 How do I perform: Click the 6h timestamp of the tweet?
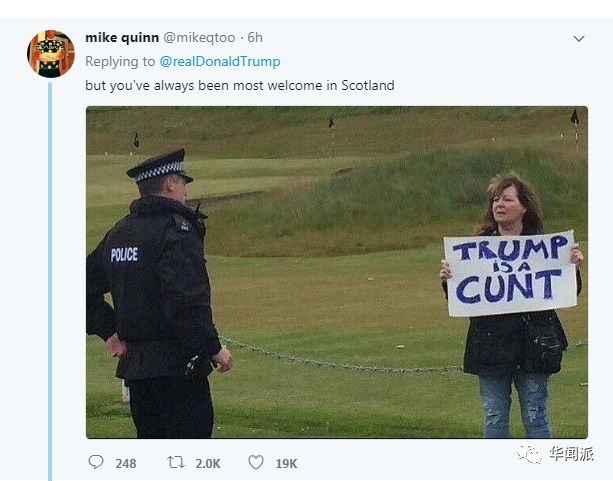(255, 38)
